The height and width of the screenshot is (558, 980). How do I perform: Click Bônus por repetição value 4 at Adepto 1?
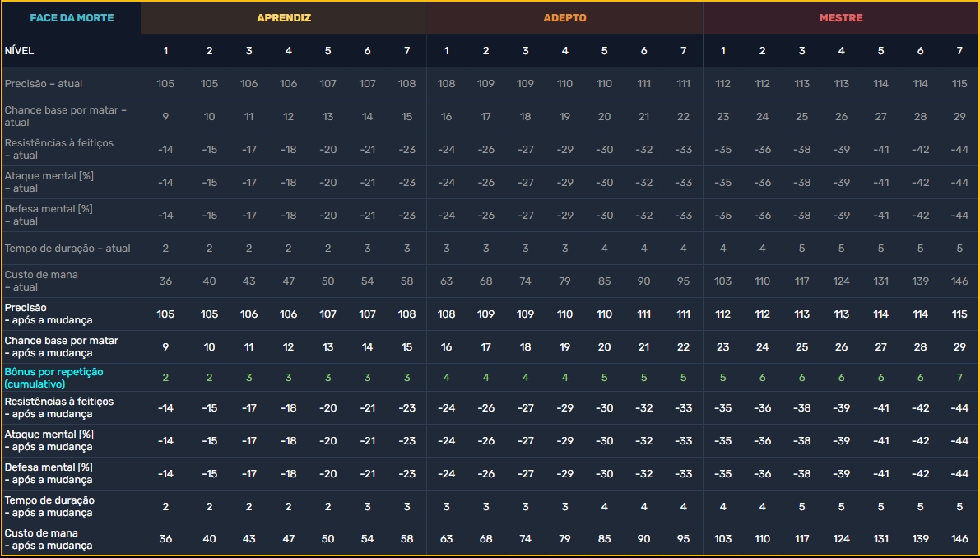[446, 378]
